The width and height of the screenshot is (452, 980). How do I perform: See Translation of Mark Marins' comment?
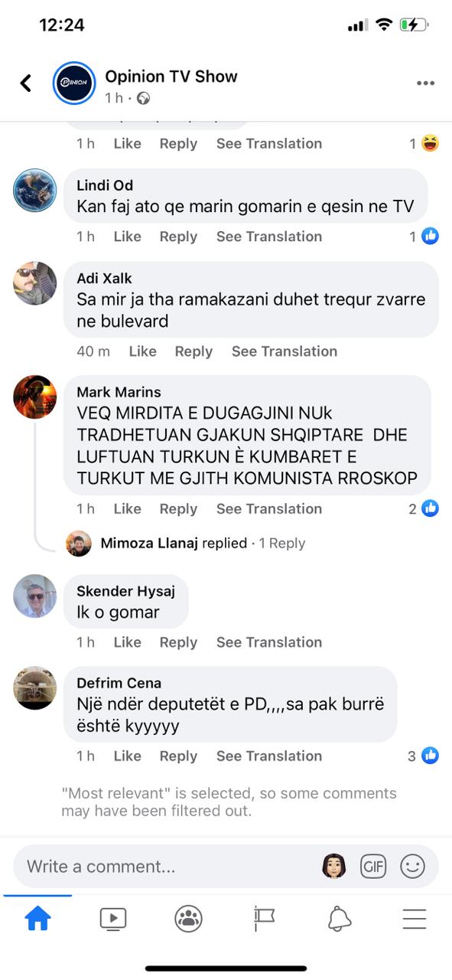click(269, 508)
